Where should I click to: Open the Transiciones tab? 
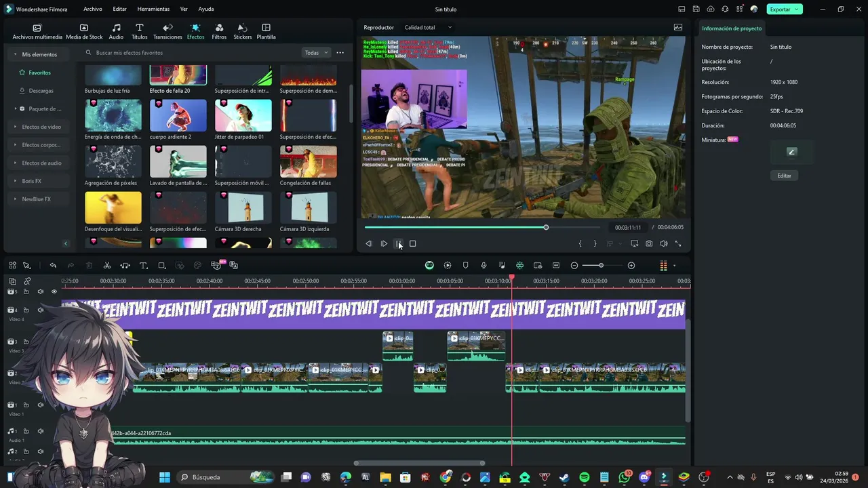167,32
